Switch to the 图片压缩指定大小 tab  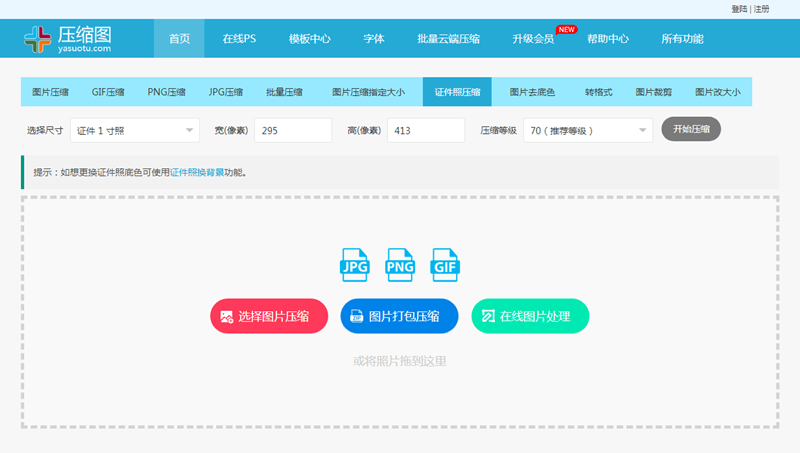[x=368, y=92]
